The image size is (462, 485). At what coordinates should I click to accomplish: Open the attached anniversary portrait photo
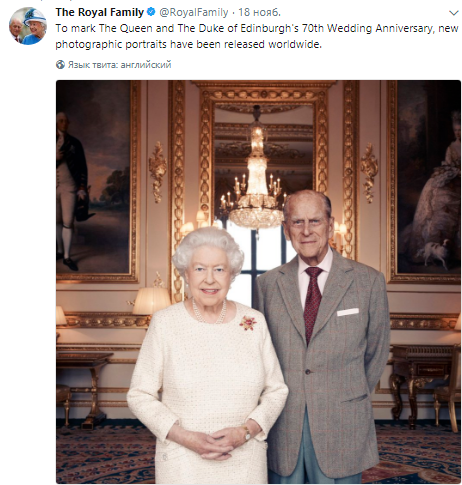[x=258, y=282]
